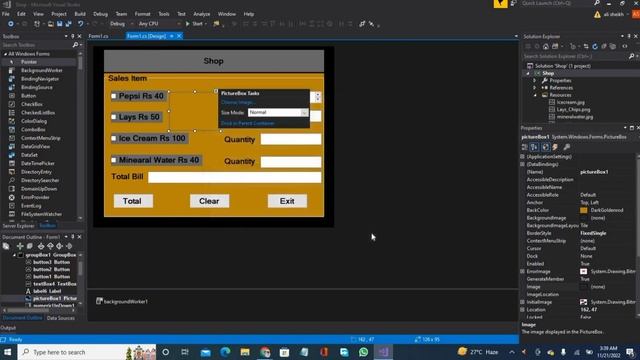Collapse groupBox1 in Document Outline

14,255
